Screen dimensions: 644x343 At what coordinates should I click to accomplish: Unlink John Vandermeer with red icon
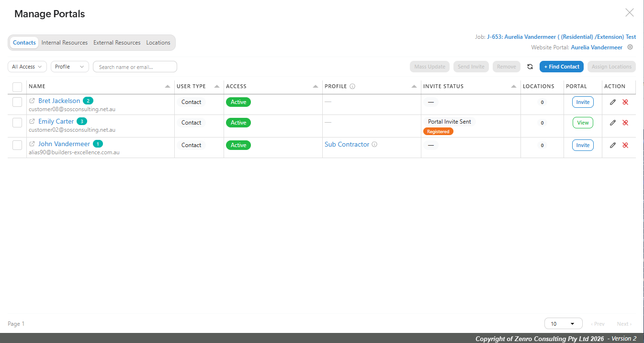click(625, 145)
